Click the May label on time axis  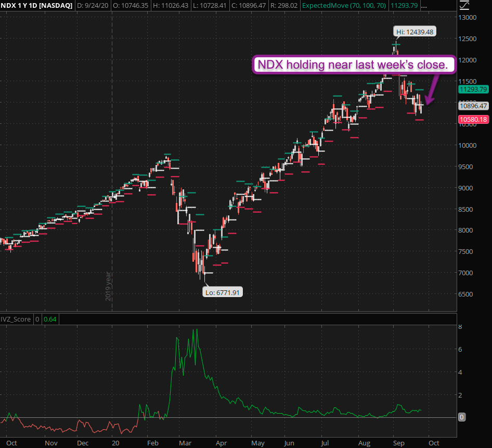(x=258, y=443)
